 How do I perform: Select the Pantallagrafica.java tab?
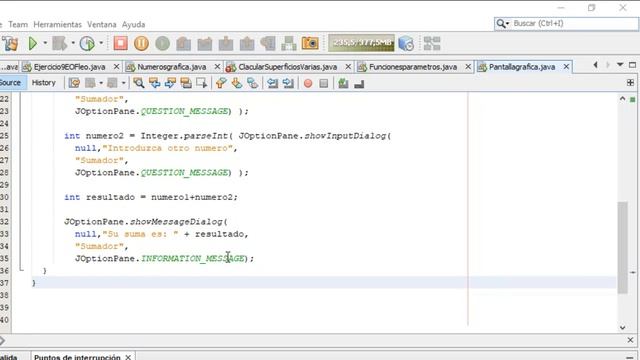522,67
